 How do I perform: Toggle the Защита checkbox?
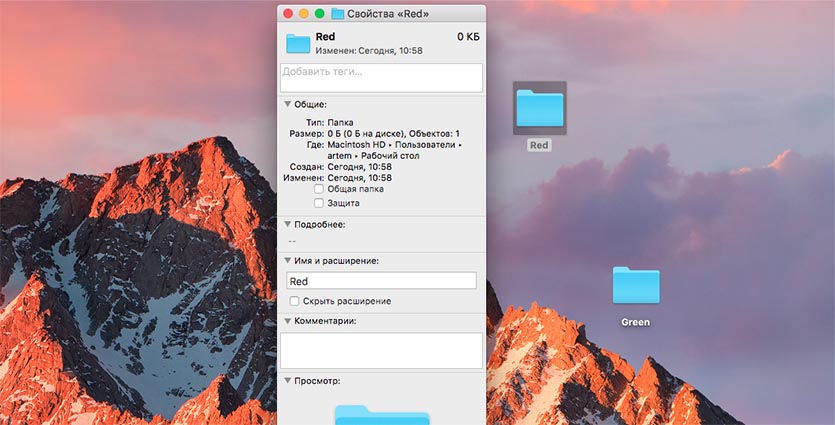319,203
